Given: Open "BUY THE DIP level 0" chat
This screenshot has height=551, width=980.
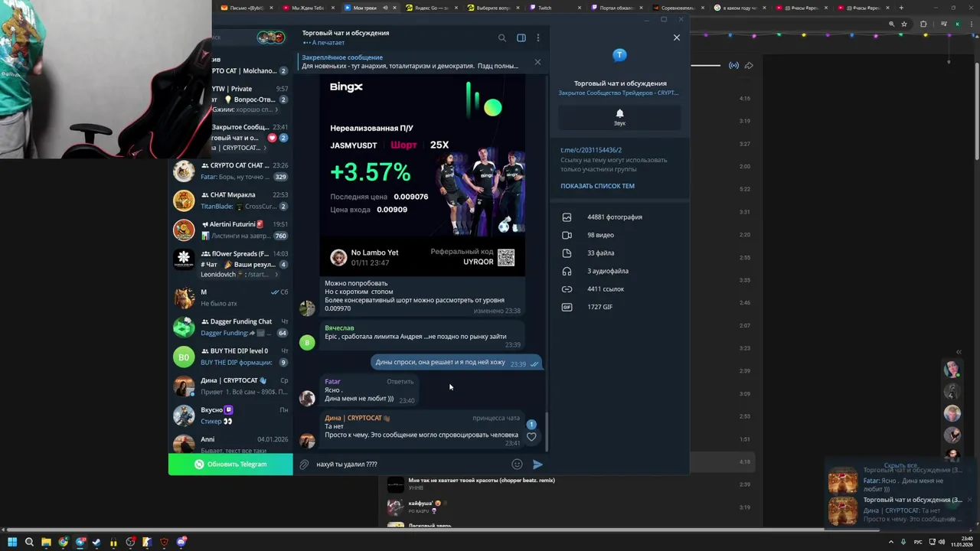Looking at the screenshot, I should (230, 357).
